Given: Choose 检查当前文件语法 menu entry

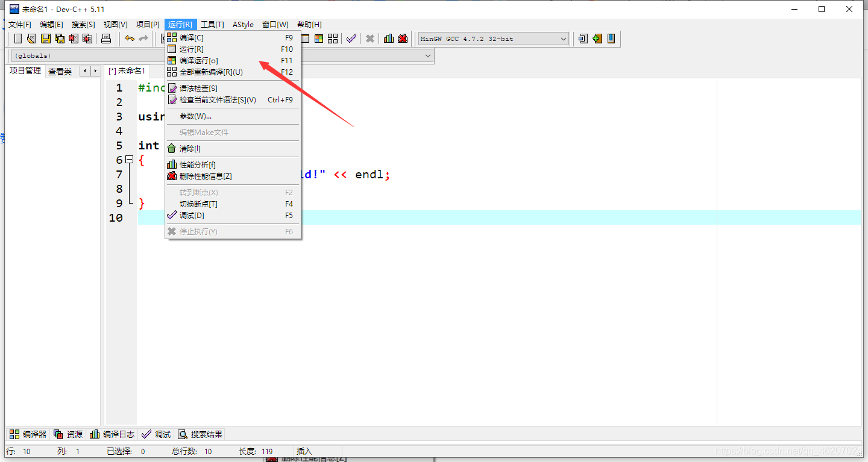Looking at the screenshot, I should click(233, 99).
